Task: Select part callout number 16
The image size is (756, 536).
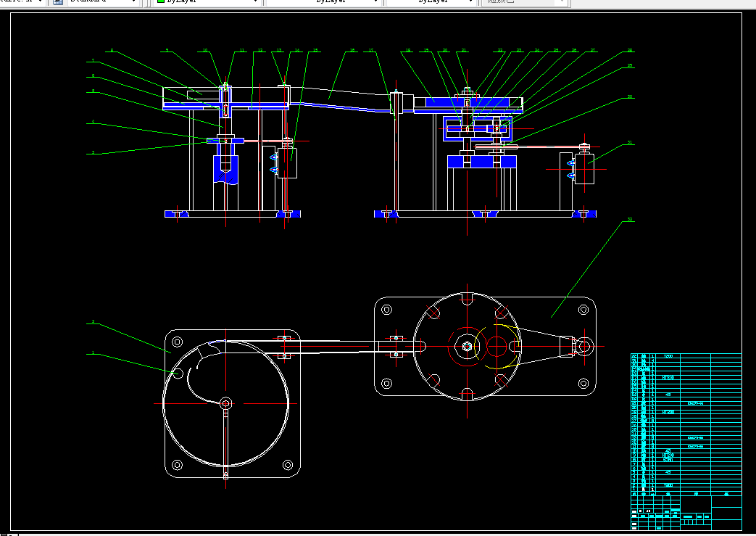Action: pyautogui.click(x=352, y=50)
